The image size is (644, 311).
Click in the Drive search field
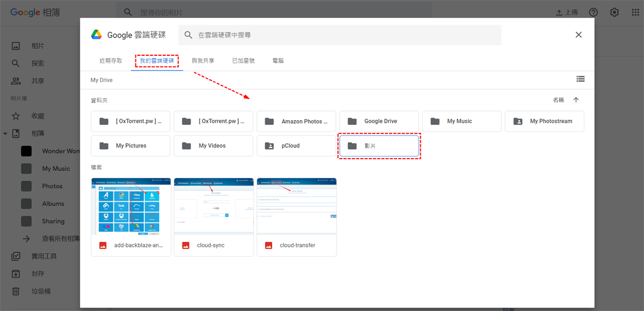tap(340, 35)
